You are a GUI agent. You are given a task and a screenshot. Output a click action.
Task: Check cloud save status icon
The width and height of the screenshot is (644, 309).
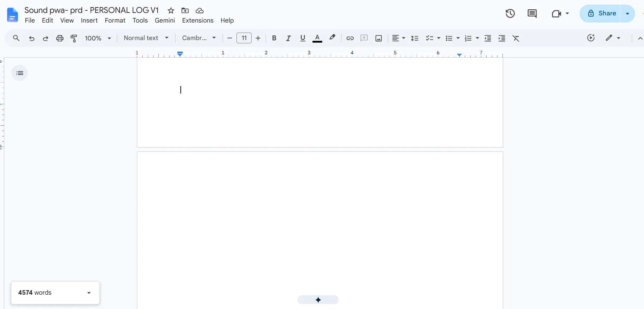pyautogui.click(x=200, y=11)
